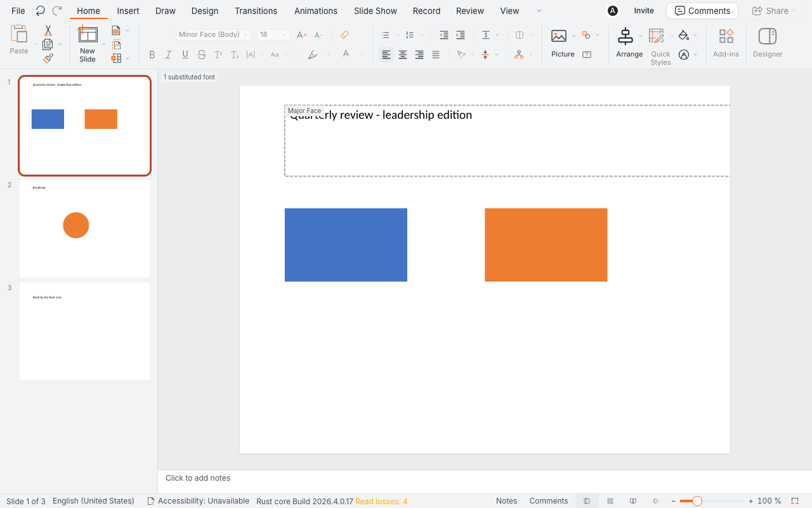Click the Clear Formatting eraser icon
The image size is (812, 508).
pyautogui.click(x=344, y=35)
